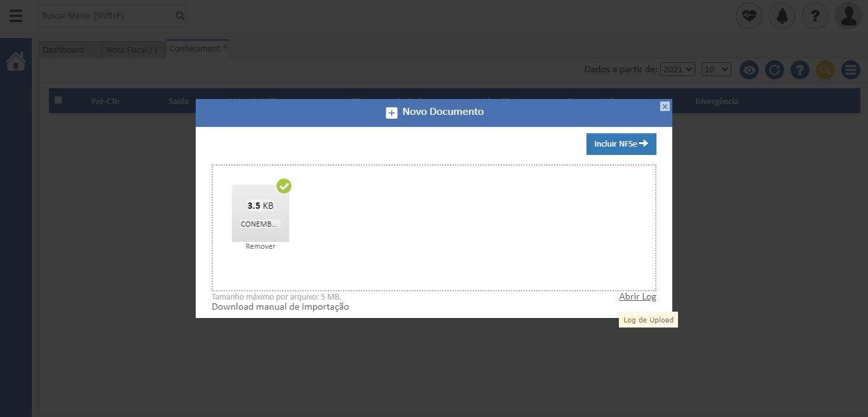The image size is (868, 417).
Task: Open the system health heartbeat icon
Action: pos(749,16)
